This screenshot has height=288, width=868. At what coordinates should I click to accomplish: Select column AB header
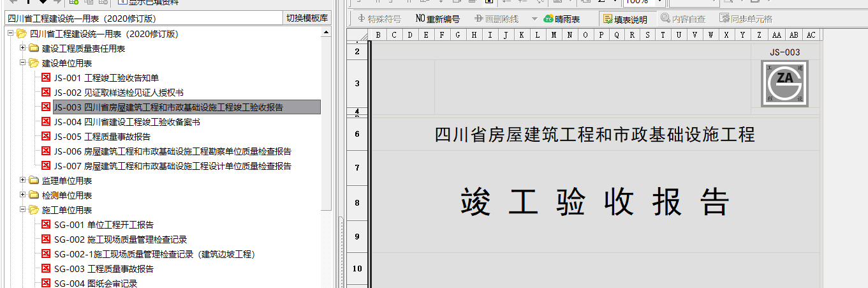[x=793, y=35]
